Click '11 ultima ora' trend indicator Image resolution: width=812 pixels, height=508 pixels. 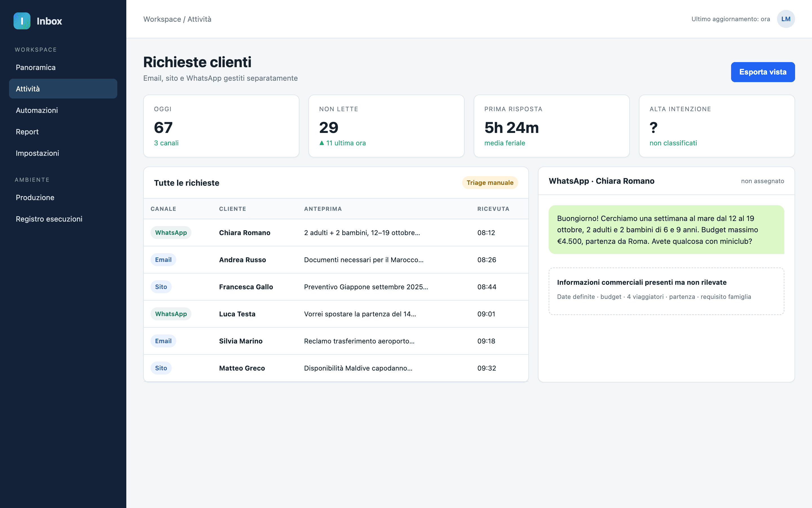(x=342, y=143)
